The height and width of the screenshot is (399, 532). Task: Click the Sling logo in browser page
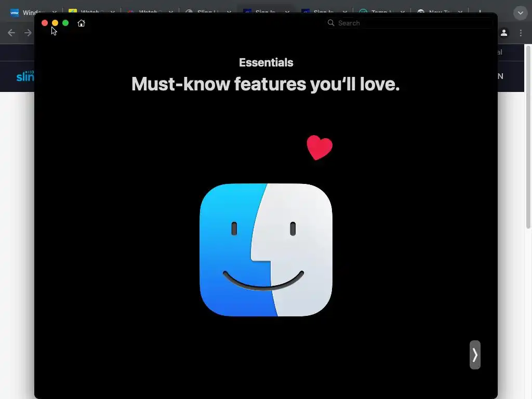pos(25,76)
